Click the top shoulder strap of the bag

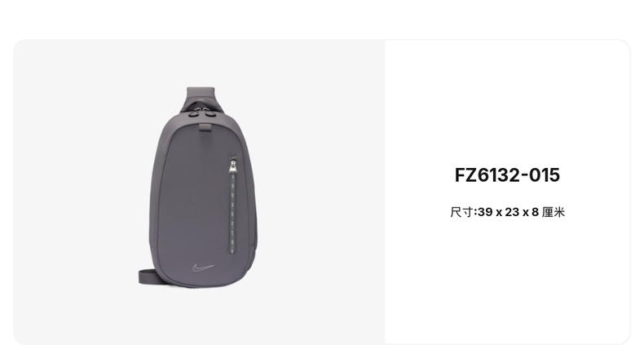[201, 97]
